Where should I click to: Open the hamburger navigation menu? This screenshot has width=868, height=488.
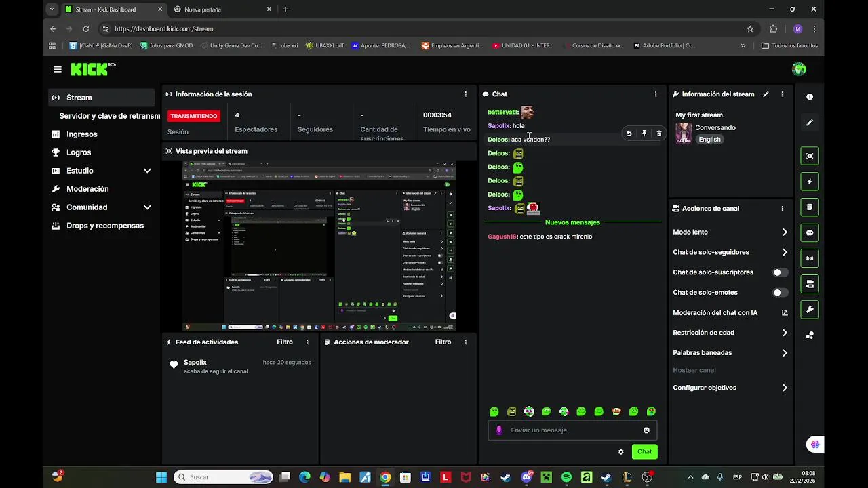(58, 69)
